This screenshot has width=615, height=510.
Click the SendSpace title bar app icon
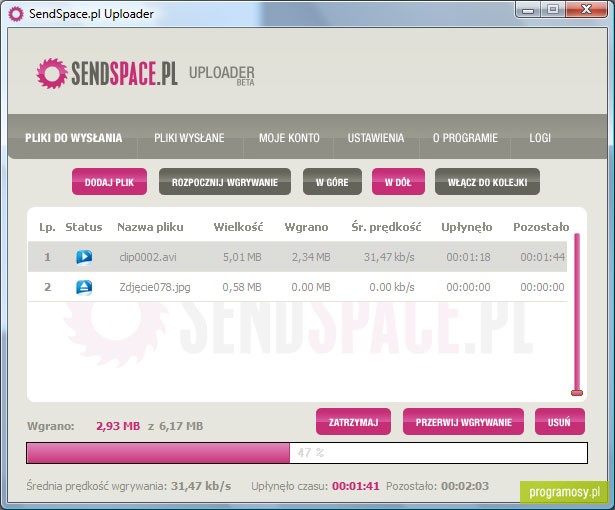pos(16,14)
